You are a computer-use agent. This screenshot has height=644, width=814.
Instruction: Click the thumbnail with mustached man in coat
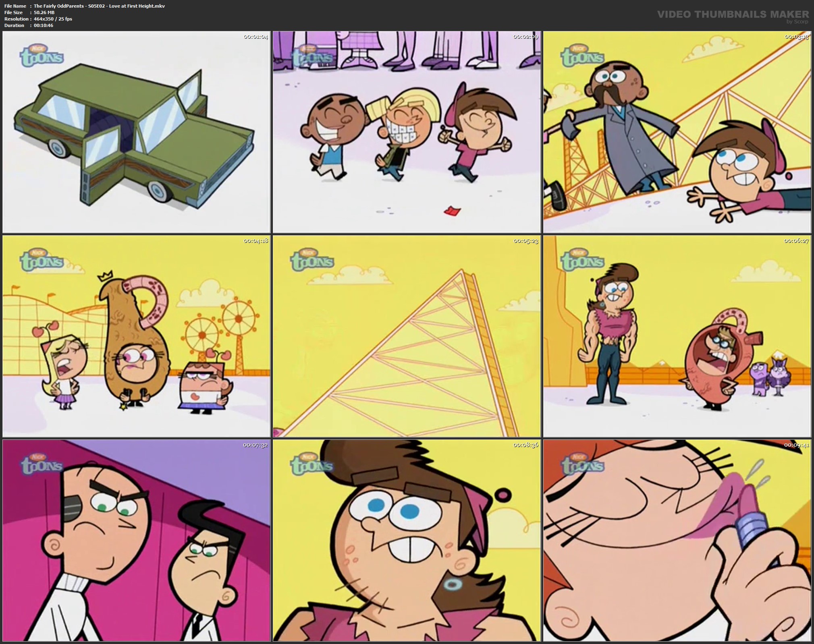pos(677,132)
